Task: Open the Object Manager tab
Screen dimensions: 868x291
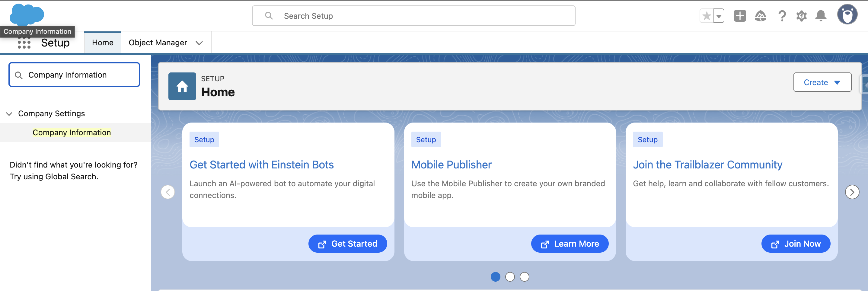Action: click(158, 43)
